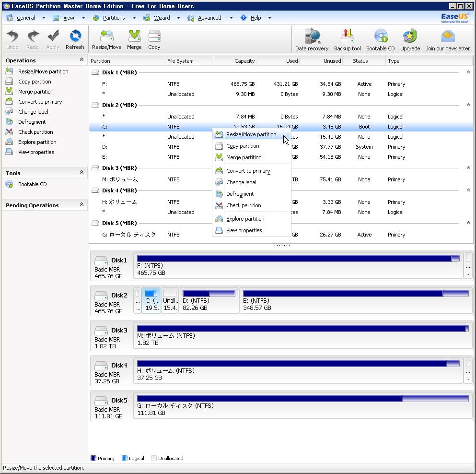476x474 pixels.
Task: Select E: partition bar on Disk2 map
Action: tap(355, 300)
